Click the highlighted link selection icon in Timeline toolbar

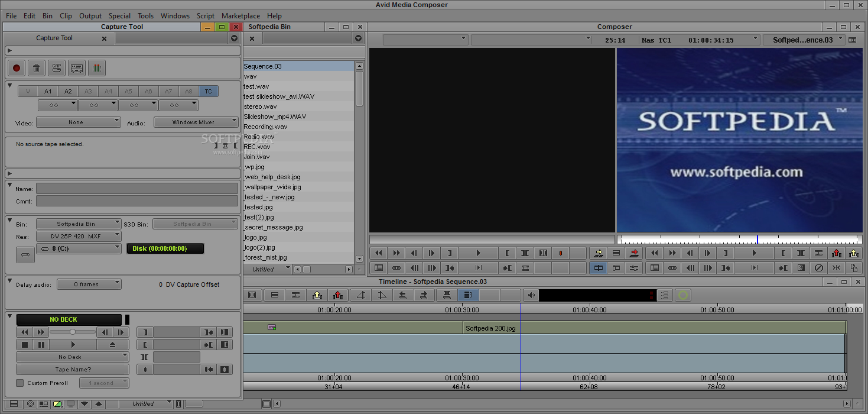(467, 295)
